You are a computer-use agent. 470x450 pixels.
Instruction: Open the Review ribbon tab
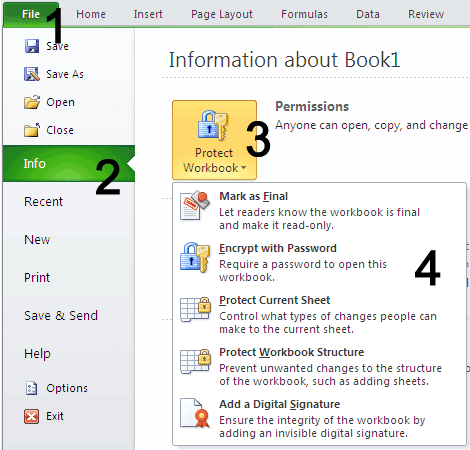[426, 14]
